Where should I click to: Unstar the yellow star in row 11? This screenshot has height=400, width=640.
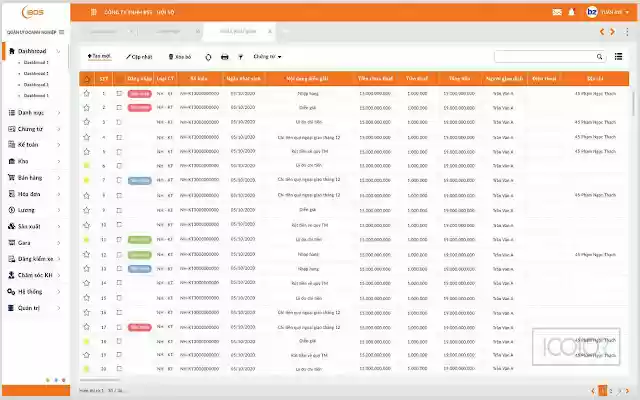pos(87,240)
